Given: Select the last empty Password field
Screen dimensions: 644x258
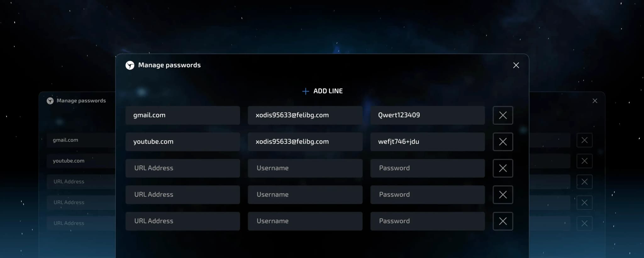Looking at the screenshot, I should point(427,221).
